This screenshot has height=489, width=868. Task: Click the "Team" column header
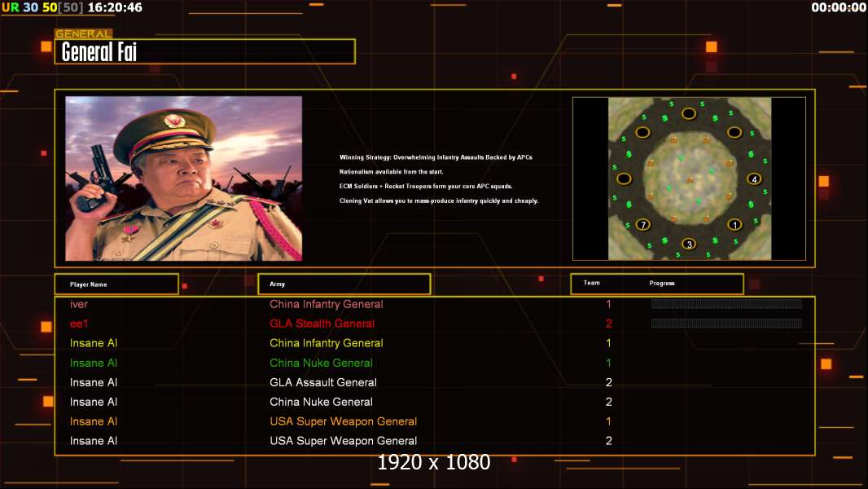click(592, 283)
